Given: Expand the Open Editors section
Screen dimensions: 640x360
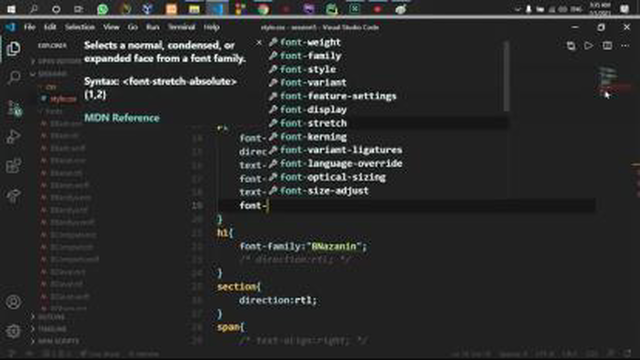Looking at the screenshot, I should click(56, 61).
